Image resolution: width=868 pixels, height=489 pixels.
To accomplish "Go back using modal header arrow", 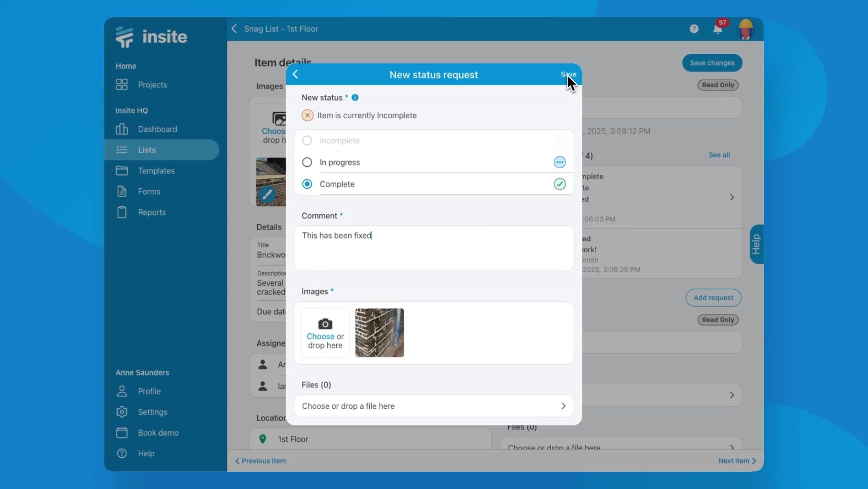I will [296, 74].
